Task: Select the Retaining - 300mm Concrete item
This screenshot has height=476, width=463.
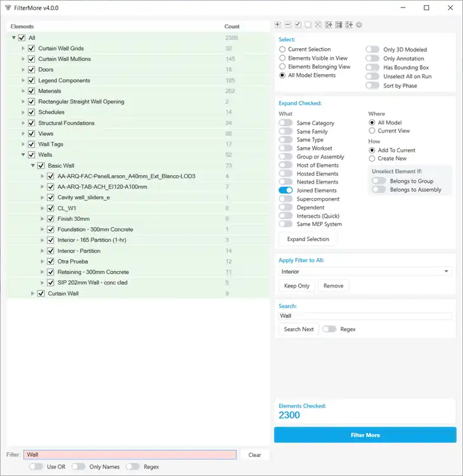Action: click(x=93, y=272)
